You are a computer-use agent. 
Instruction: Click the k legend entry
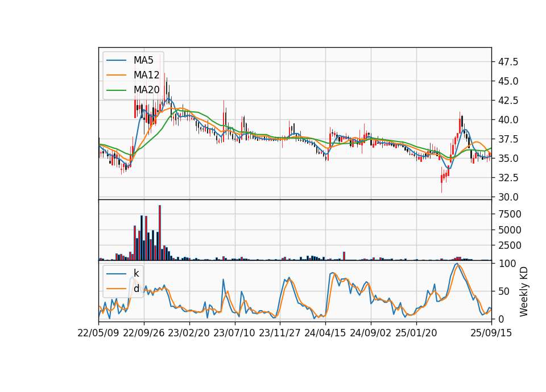pyautogui.click(x=136, y=273)
